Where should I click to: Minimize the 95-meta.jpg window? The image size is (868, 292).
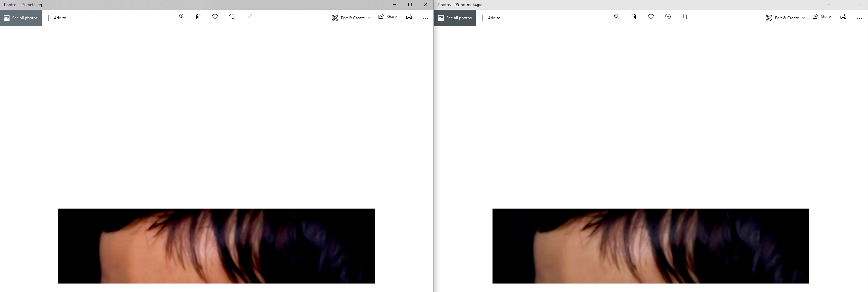394,5
